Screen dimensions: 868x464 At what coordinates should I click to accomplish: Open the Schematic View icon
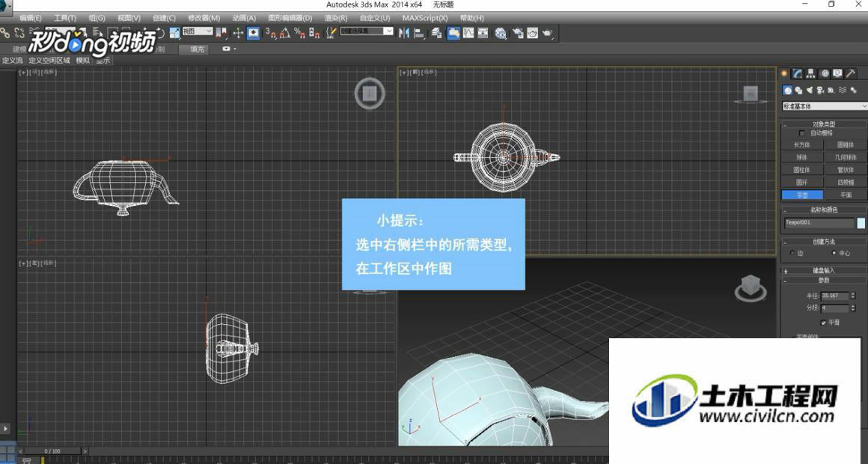[483, 33]
